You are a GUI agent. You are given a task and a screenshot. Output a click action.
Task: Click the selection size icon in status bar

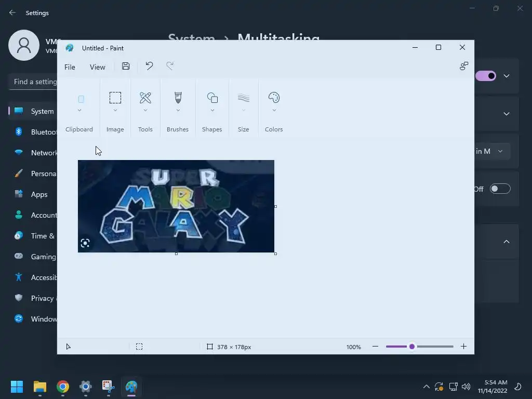pyautogui.click(x=139, y=347)
